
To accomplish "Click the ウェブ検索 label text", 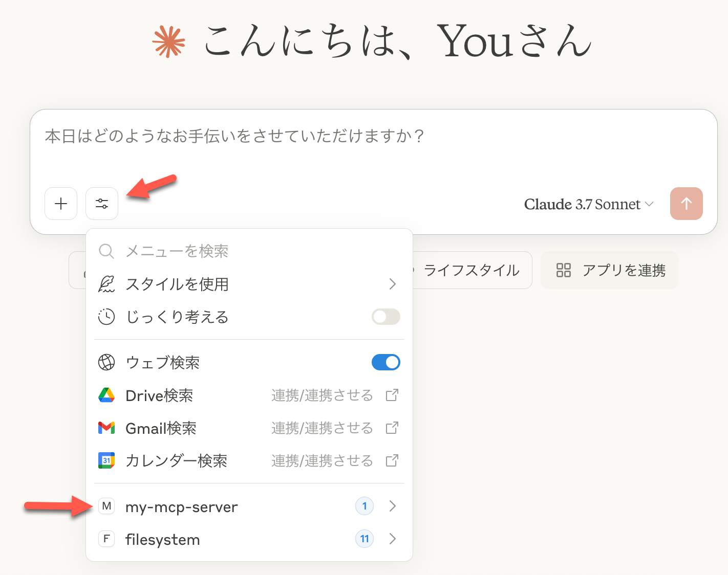I will 163,363.
